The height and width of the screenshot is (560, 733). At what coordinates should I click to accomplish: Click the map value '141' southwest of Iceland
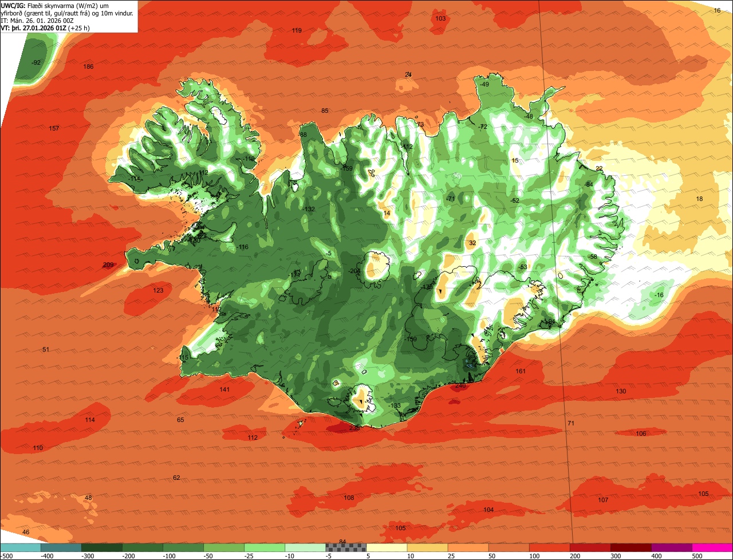click(x=224, y=389)
